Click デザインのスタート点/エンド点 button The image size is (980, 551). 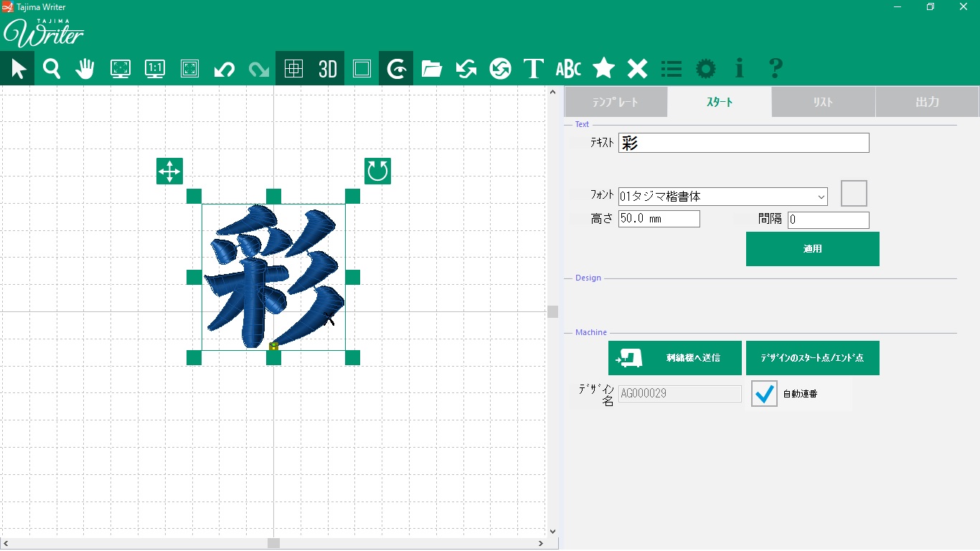click(813, 358)
